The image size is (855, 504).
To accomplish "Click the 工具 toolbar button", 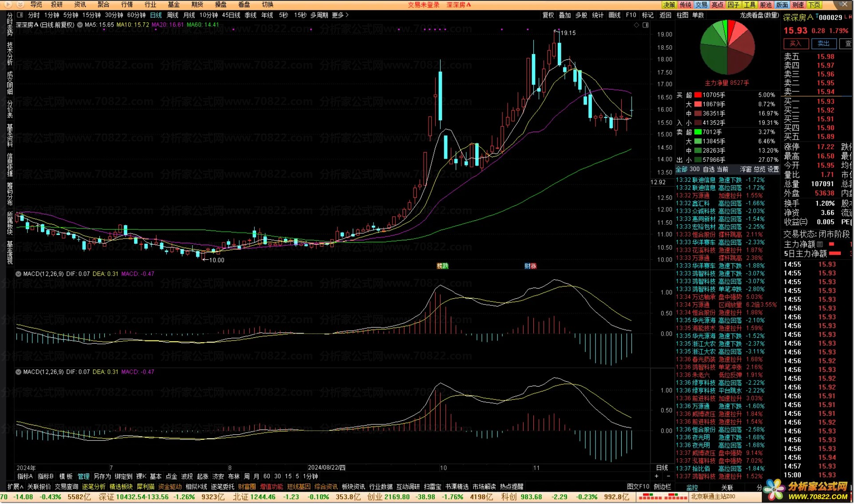I will pos(751,5).
